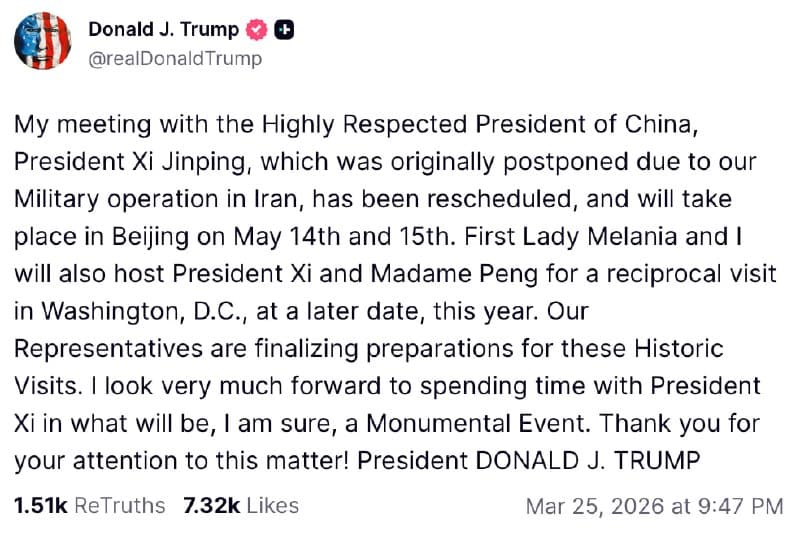The width and height of the screenshot is (800, 535).
Task: Click the 'Historic' word in post
Action: pyautogui.click(x=675, y=350)
